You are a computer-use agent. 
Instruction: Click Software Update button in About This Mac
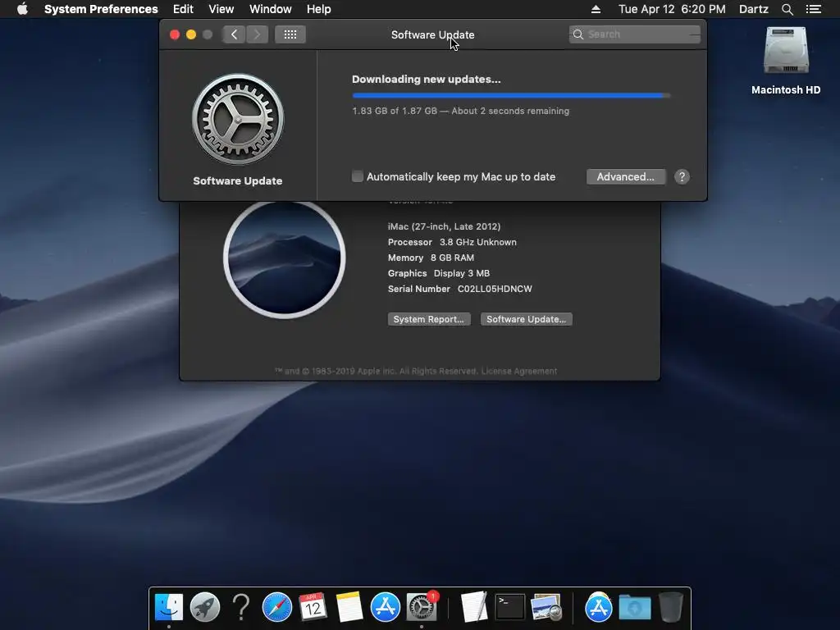point(526,319)
